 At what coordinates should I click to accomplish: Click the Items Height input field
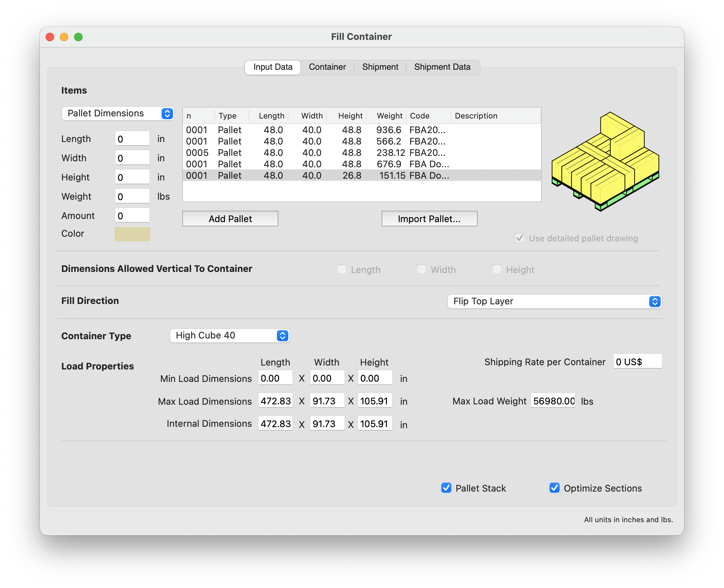132,177
